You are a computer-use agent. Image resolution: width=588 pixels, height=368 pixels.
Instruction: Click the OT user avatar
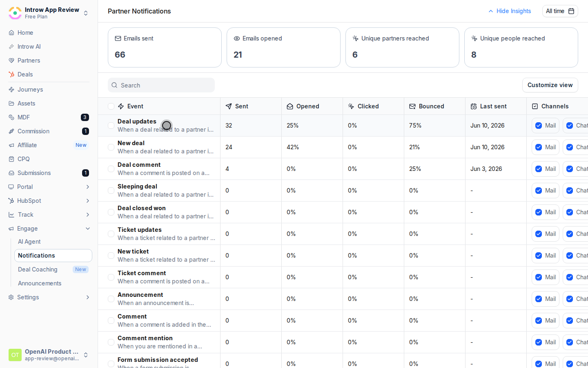pos(15,355)
